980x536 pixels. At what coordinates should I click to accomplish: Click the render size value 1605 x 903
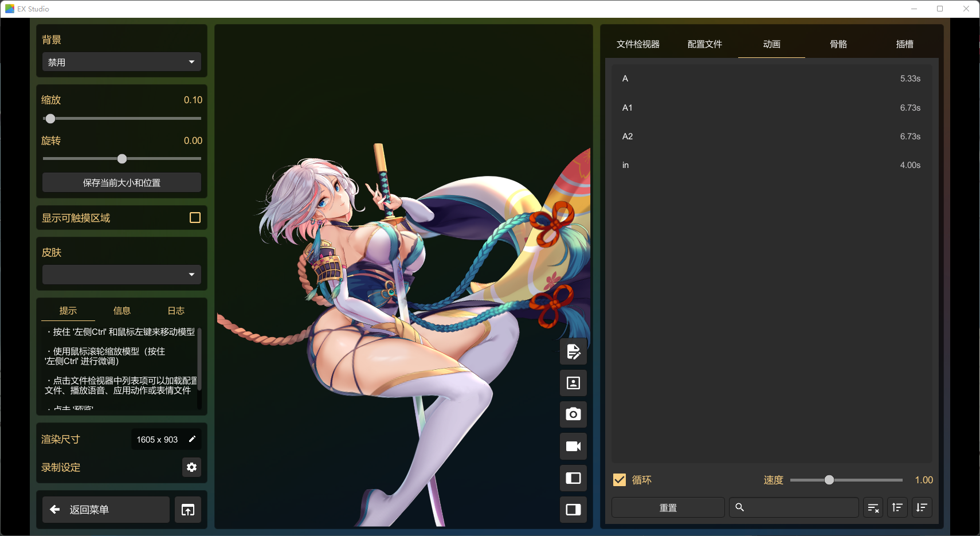pyautogui.click(x=157, y=440)
